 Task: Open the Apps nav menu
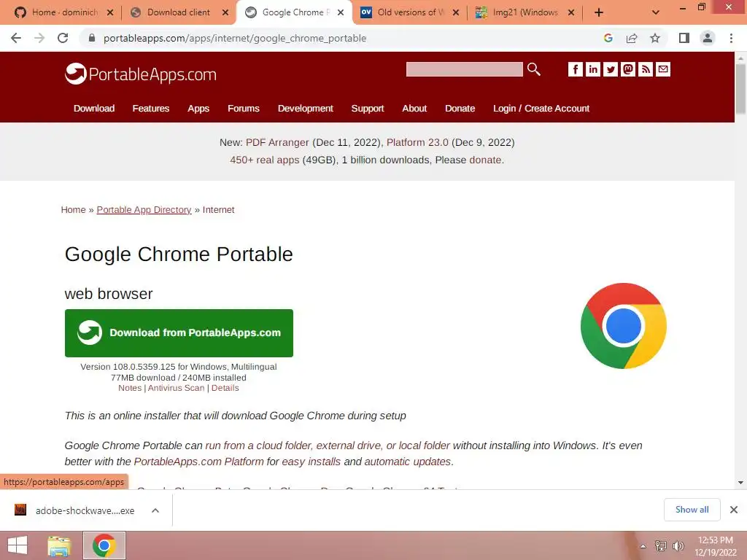click(x=198, y=108)
